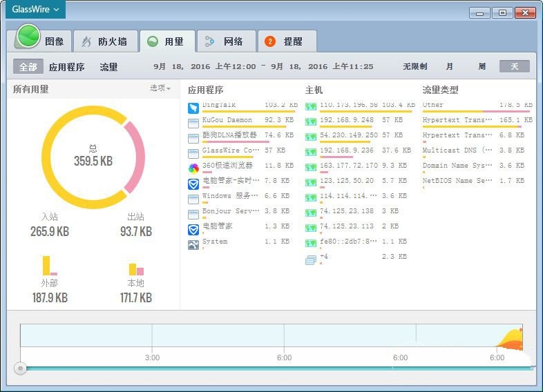Click host icon for 163.177.72.170
This screenshot has width=543, height=392.
click(x=311, y=168)
